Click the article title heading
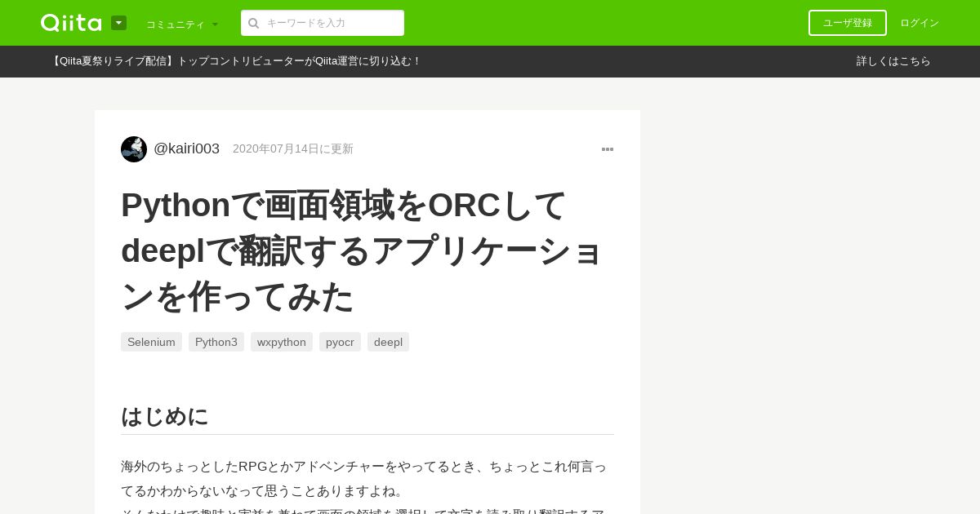 point(363,250)
